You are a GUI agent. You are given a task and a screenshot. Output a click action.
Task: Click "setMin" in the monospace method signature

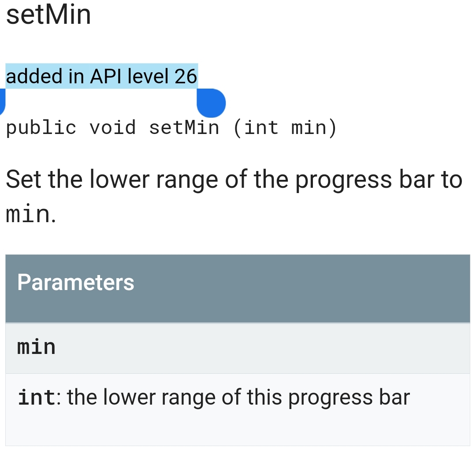coord(184,128)
